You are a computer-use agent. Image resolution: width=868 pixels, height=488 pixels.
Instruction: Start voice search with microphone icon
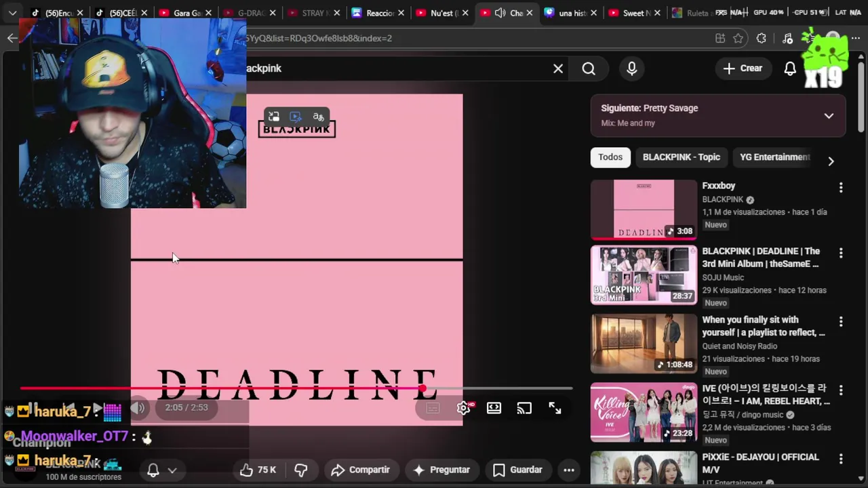click(632, 68)
